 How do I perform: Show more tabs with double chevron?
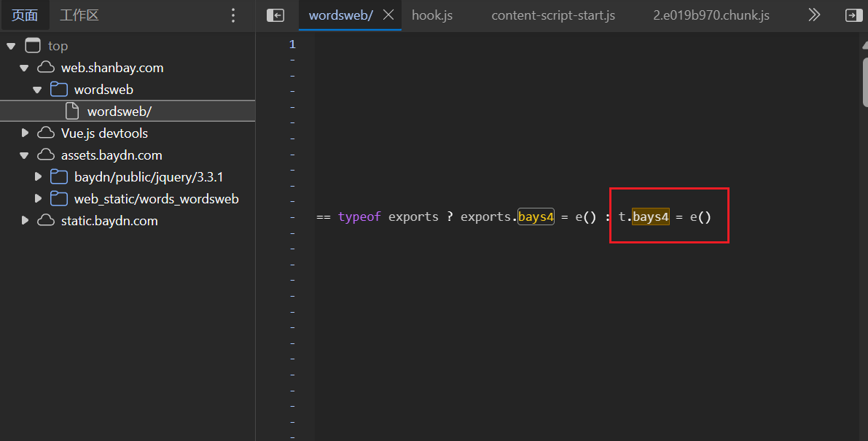pyautogui.click(x=815, y=15)
